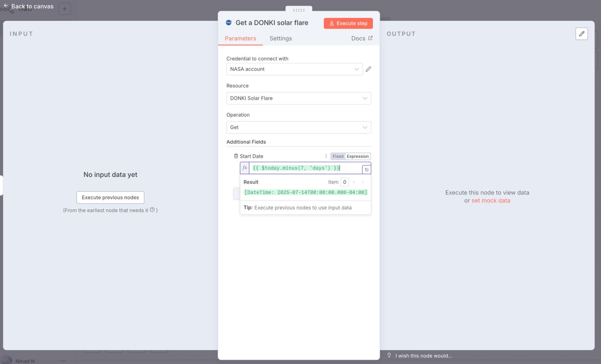Image resolution: width=601 pixels, height=364 pixels.
Task: Click the set mock data link
Action: tap(491, 201)
